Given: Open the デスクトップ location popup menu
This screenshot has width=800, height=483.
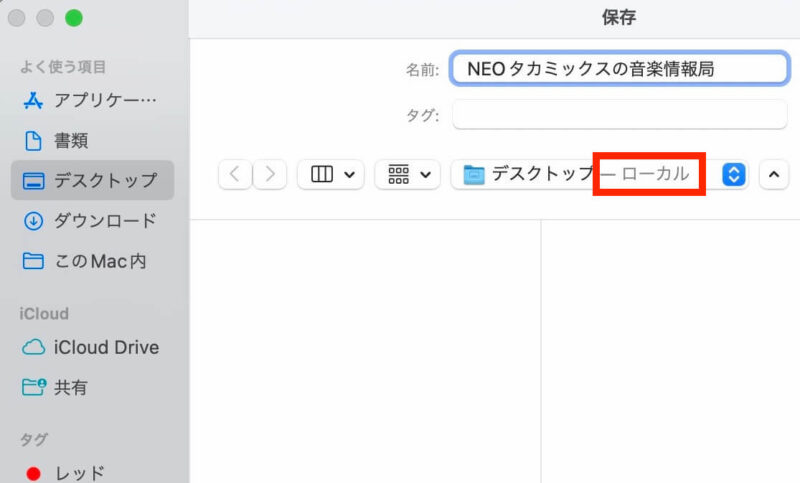Looking at the screenshot, I should (580, 174).
